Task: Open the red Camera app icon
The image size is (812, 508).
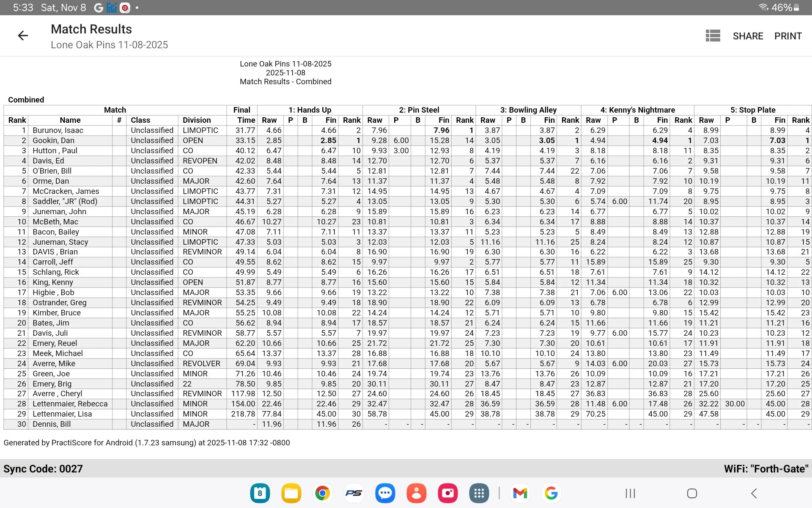Action: pyautogui.click(x=448, y=493)
